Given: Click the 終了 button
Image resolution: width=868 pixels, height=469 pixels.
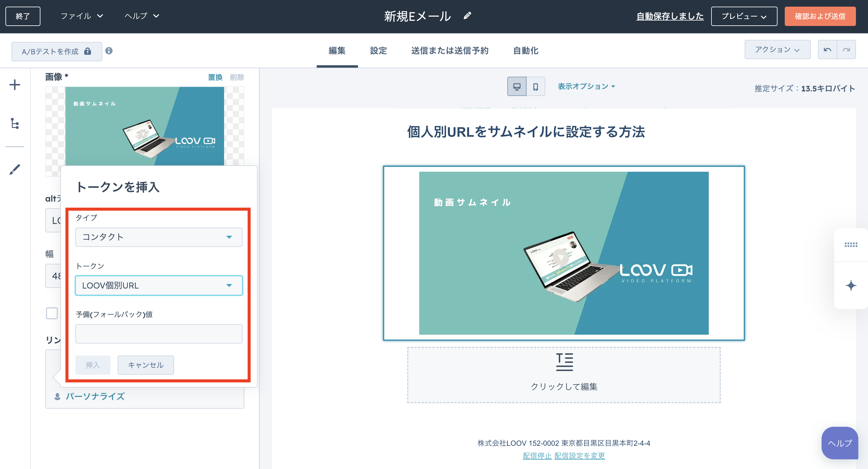Looking at the screenshot, I should coord(23,16).
